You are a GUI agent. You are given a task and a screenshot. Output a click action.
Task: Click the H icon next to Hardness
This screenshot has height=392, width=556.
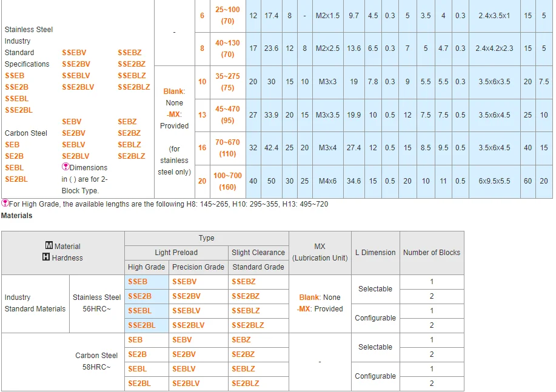[46, 257]
